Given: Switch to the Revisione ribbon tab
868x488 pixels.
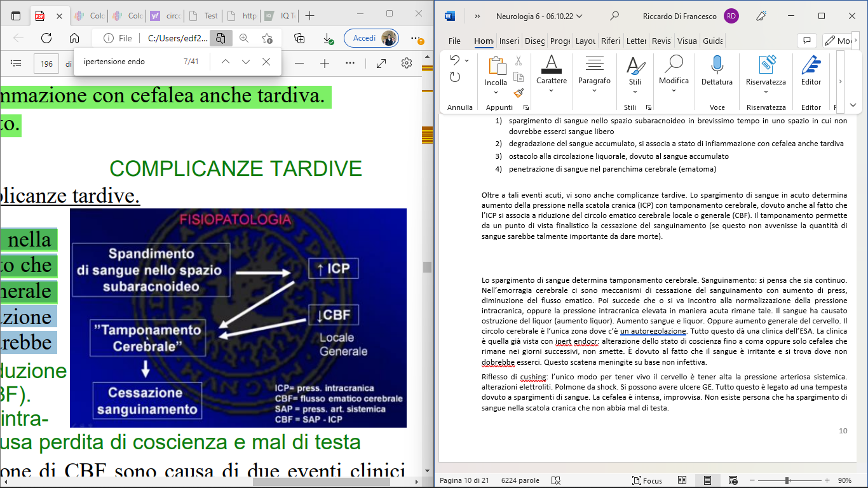Looking at the screenshot, I should 661,41.
